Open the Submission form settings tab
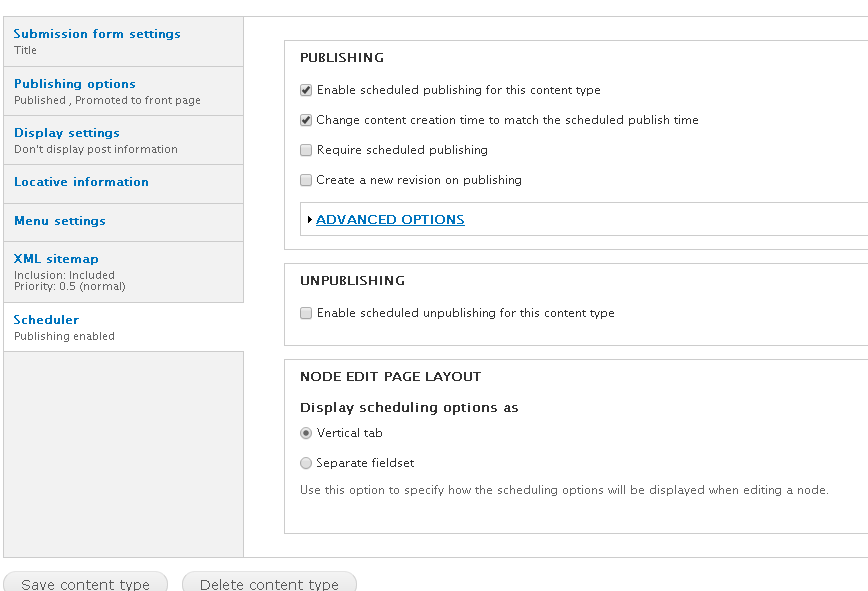868x591 pixels. [123, 42]
